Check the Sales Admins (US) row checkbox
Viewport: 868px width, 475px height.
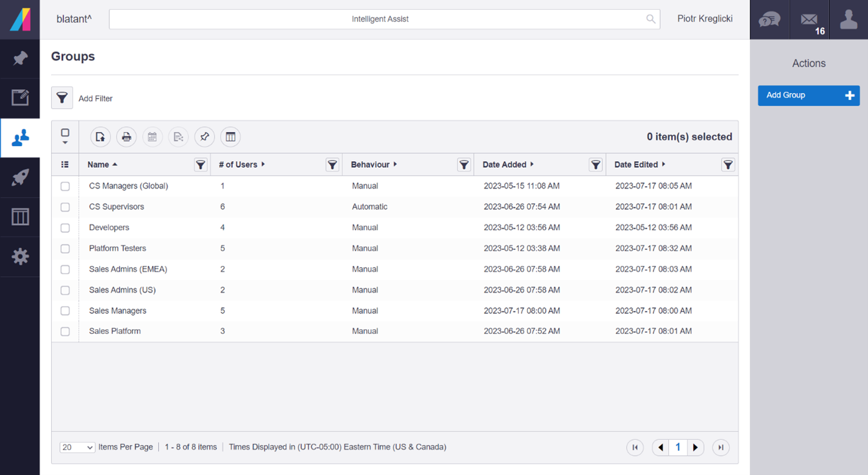pyautogui.click(x=65, y=290)
